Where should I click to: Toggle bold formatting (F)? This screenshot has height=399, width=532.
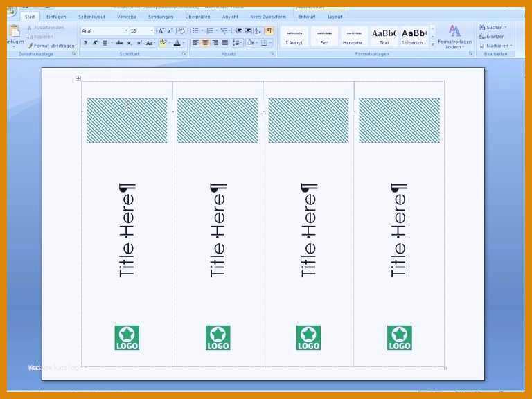(85, 43)
